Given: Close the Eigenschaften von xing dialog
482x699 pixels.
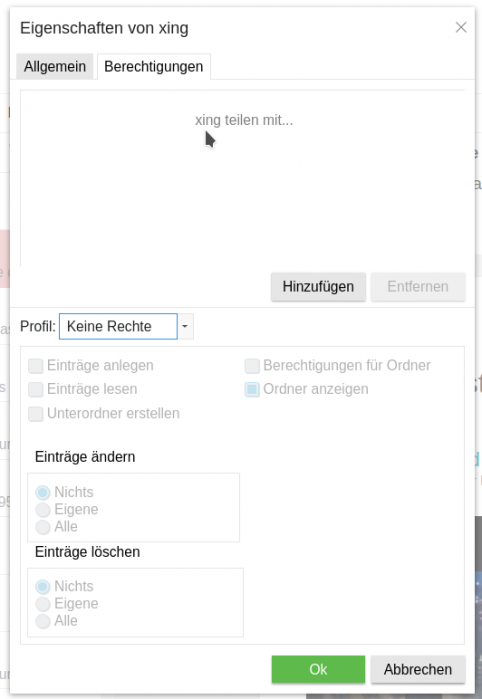Looking at the screenshot, I should coord(461,28).
